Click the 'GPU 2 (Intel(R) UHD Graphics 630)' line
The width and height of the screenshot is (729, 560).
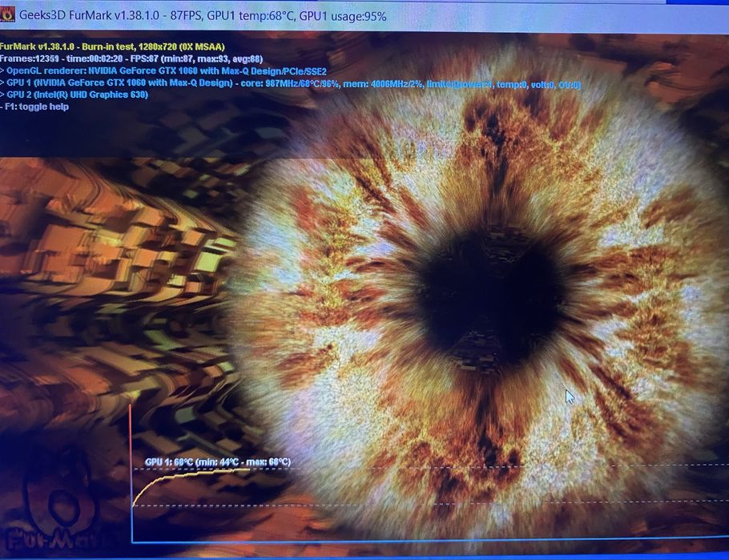[75, 95]
